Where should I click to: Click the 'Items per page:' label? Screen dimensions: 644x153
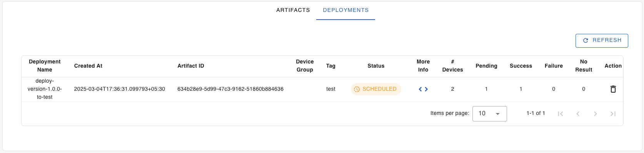click(x=450, y=113)
